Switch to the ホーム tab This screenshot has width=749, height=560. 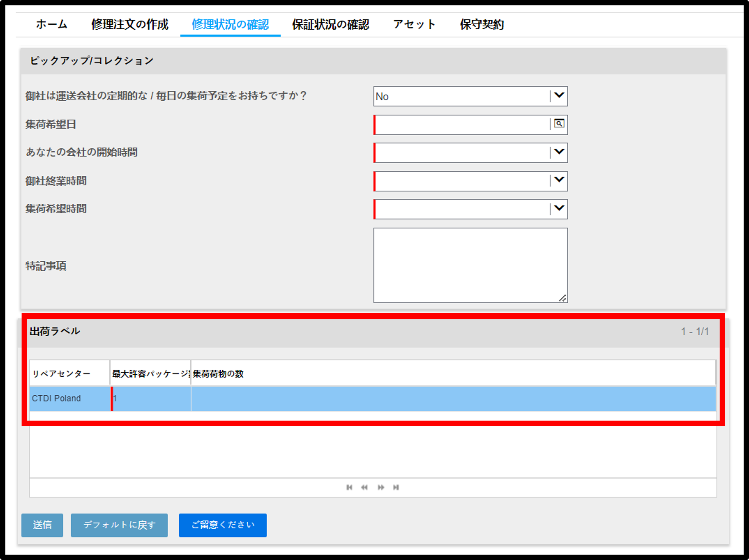(x=51, y=24)
